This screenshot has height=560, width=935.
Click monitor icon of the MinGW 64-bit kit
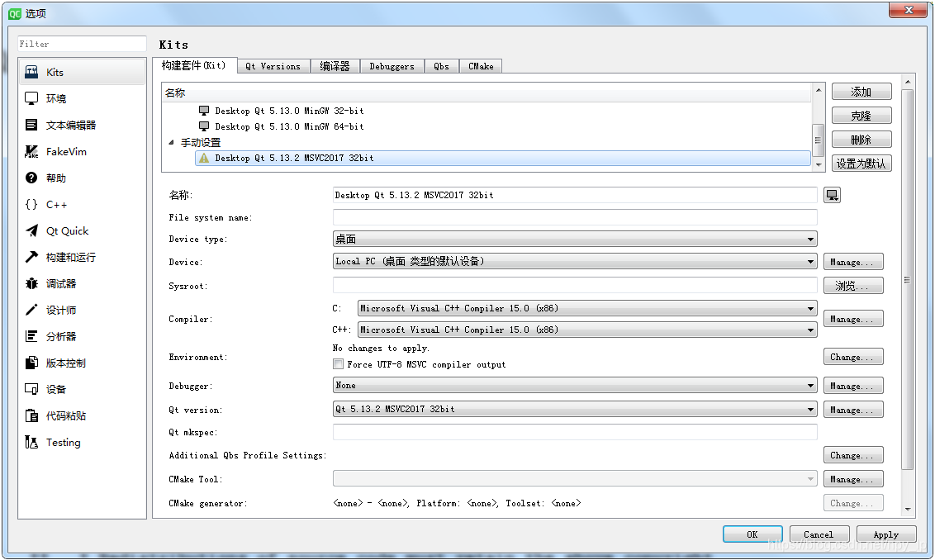tap(204, 126)
